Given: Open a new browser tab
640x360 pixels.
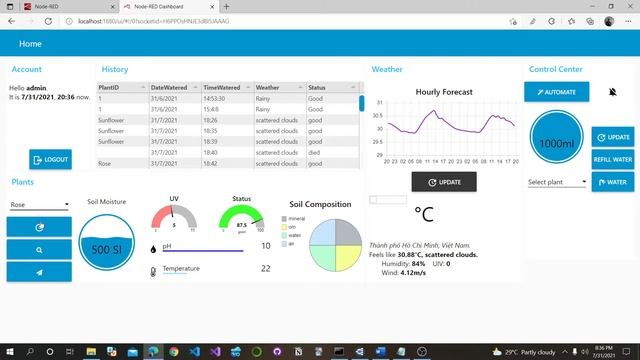Looking at the screenshot, I should 227,7.
